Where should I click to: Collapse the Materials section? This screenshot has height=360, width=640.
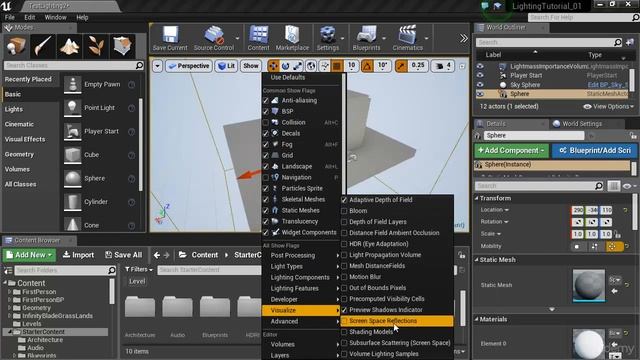477,320
